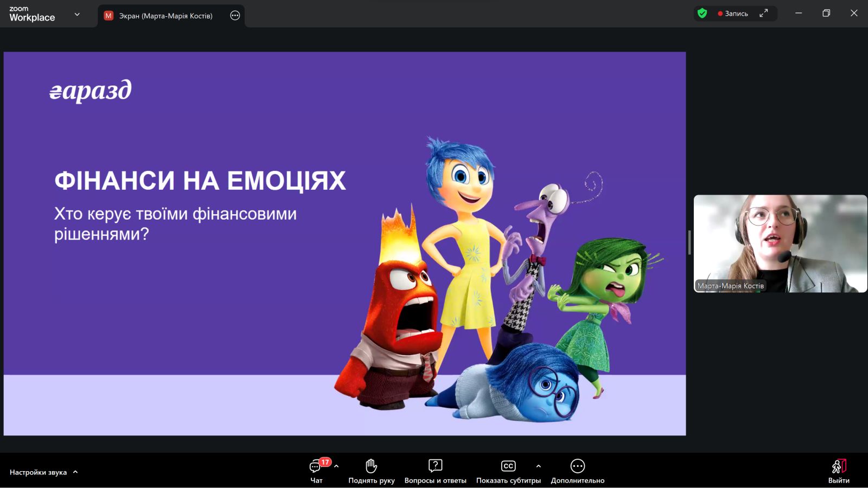Open the Chat panel icon
The height and width of the screenshot is (488, 868).
315,466
